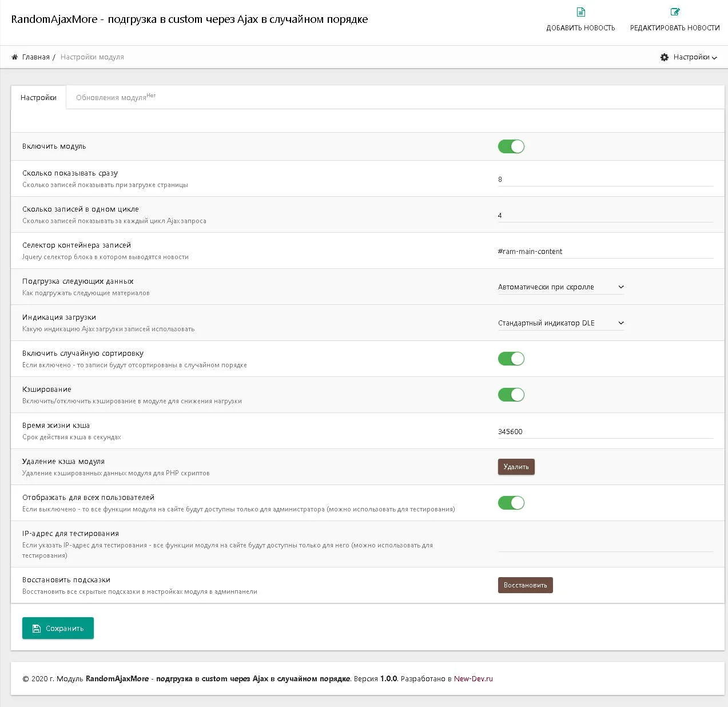Toggle Отображать для всех пользователей switch

tap(511, 503)
